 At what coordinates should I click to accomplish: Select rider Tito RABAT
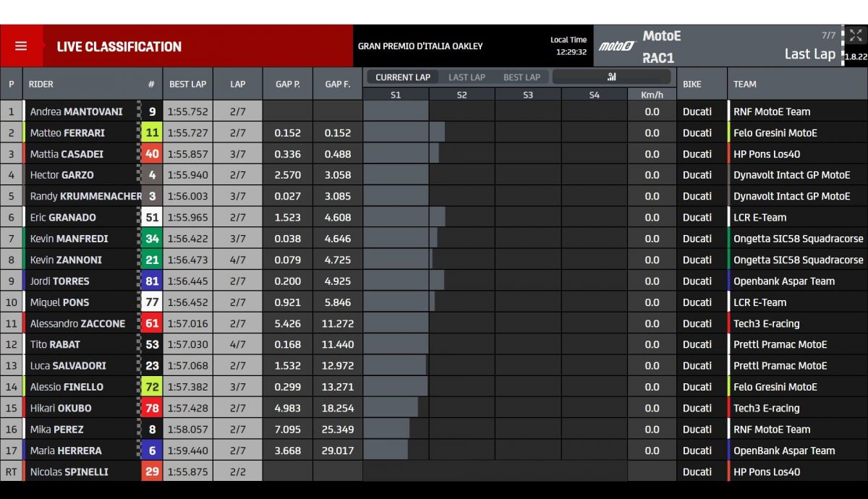pyautogui.click(x=55, y=344)
